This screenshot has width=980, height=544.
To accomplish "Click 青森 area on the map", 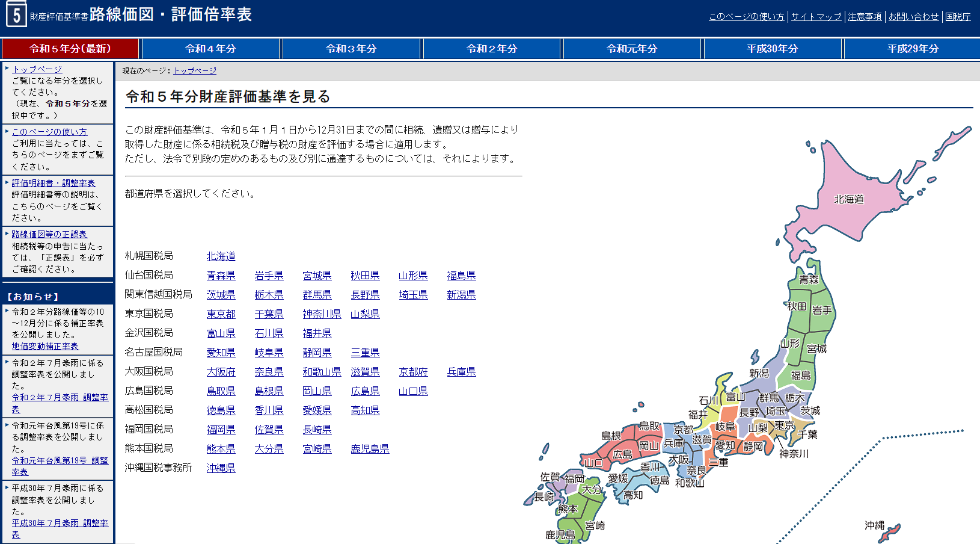I will 809,279.
